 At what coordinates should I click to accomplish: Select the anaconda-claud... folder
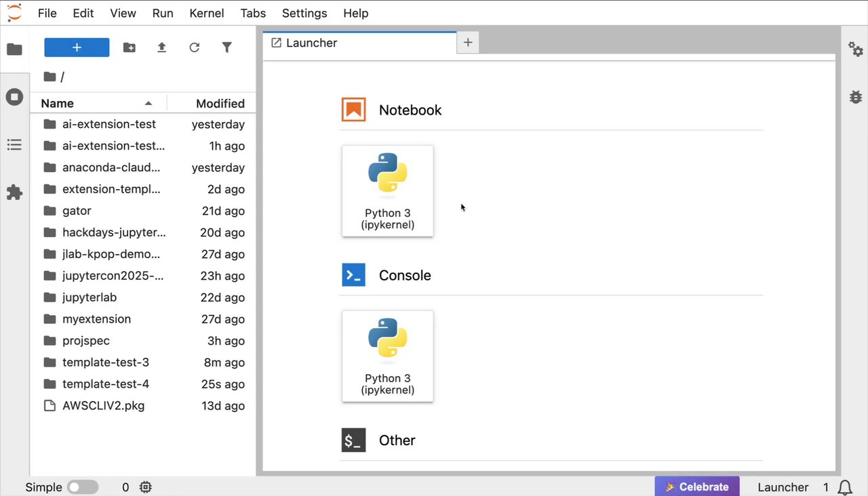click(143, 167)
